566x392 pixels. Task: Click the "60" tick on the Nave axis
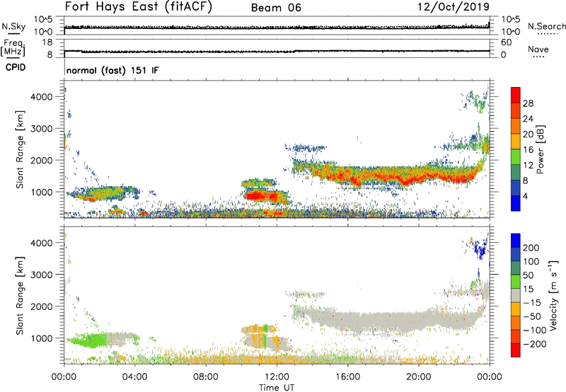coord(506,42)
